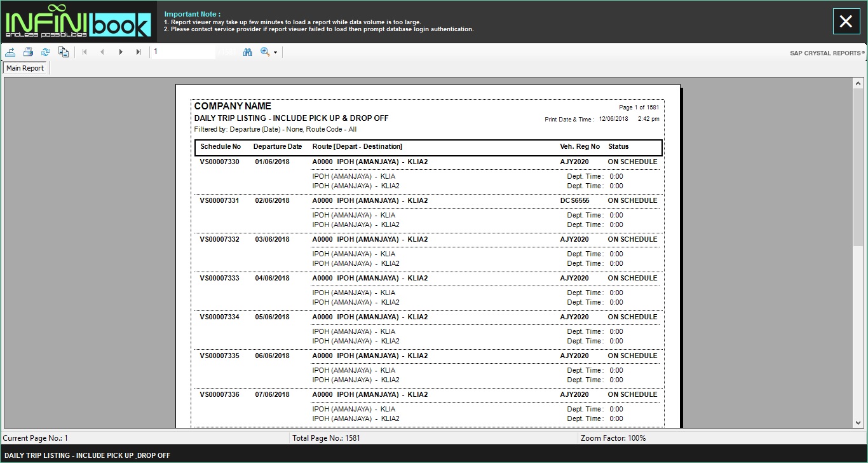Go to next report page
Image resolution: width=868 pixels, height=463 pixels.
(x=121, y=52)
